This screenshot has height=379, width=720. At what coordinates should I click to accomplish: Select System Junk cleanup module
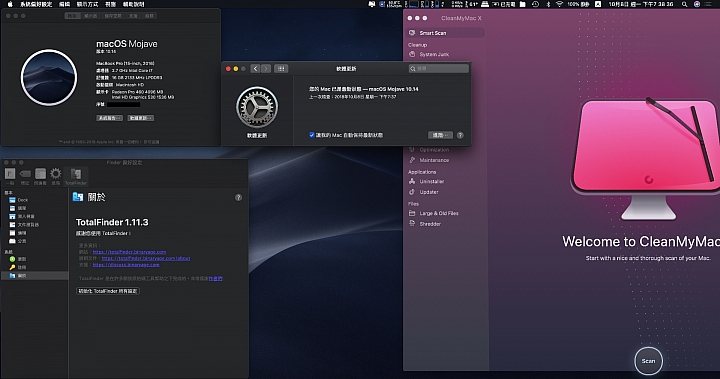pyautogui.click(x=433, y=54)
